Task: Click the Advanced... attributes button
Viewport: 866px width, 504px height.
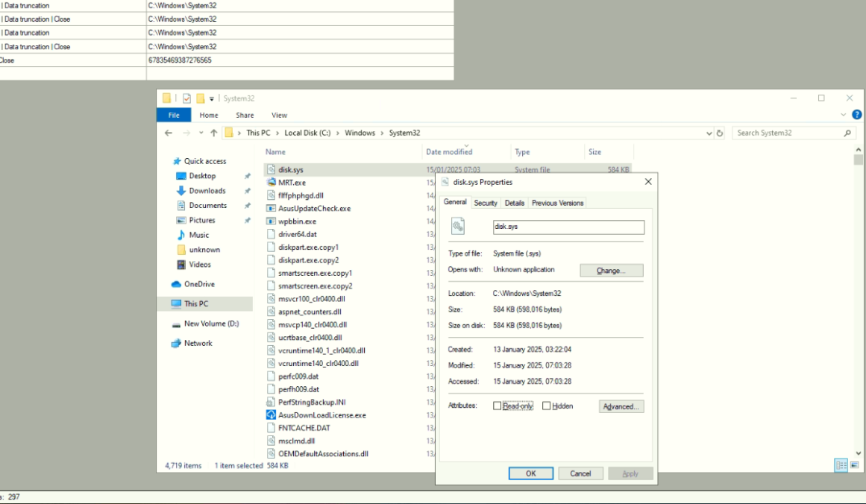Action: [x=621, y=406]
